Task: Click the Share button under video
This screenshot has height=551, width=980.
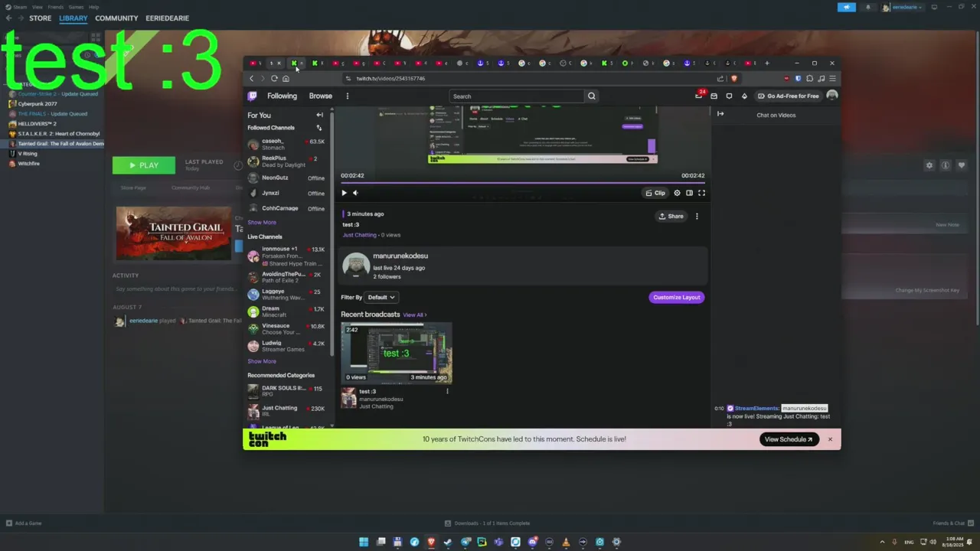Action: [x=671, y=217]
